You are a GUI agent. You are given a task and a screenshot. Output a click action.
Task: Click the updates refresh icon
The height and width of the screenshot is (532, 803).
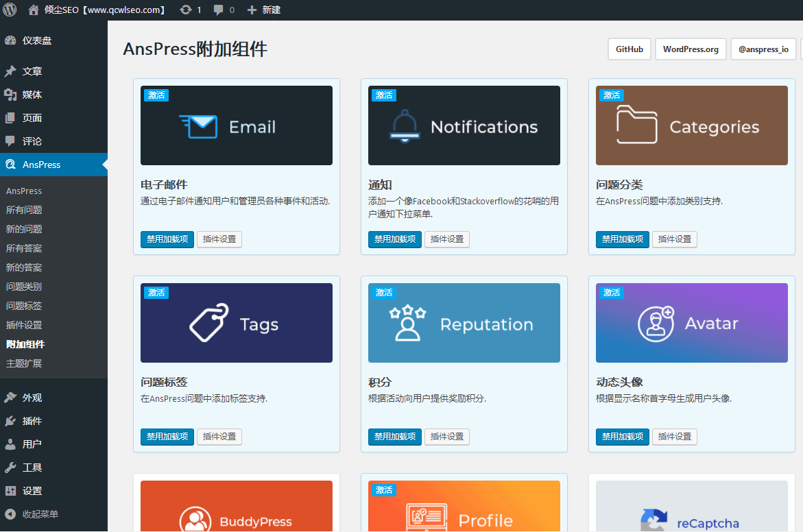pos(185,10)
